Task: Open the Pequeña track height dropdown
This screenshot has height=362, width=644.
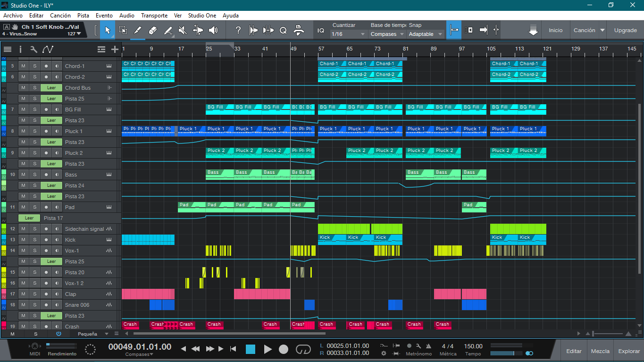Action: (x=92, y=334)
